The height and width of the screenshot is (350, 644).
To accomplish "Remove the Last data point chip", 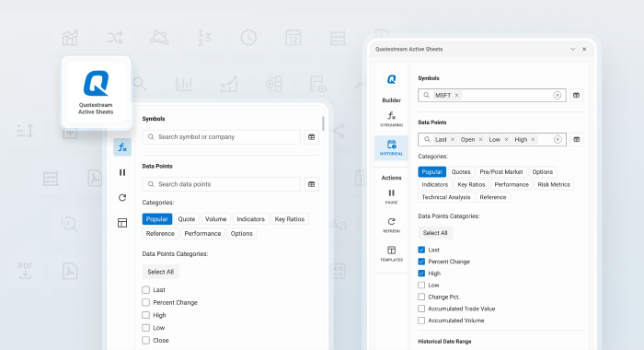I will tap(453, 139).
